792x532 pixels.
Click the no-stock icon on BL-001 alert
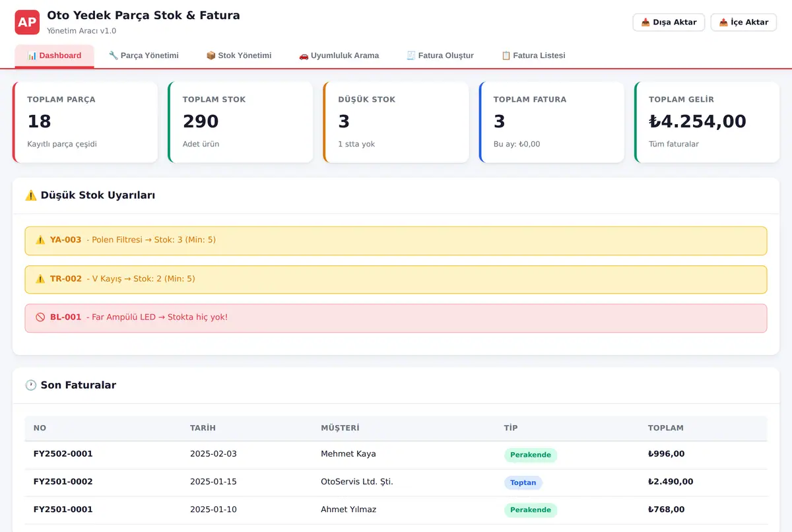click(40, 317)
